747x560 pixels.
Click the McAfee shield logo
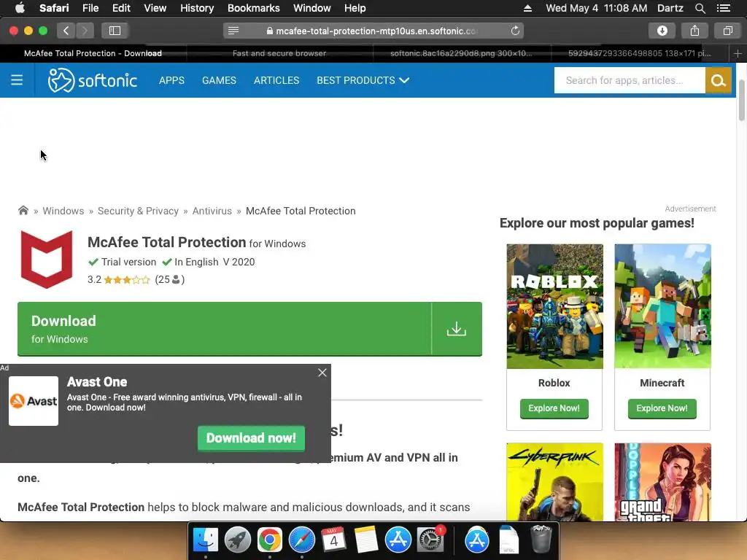[x=47, y=260]
